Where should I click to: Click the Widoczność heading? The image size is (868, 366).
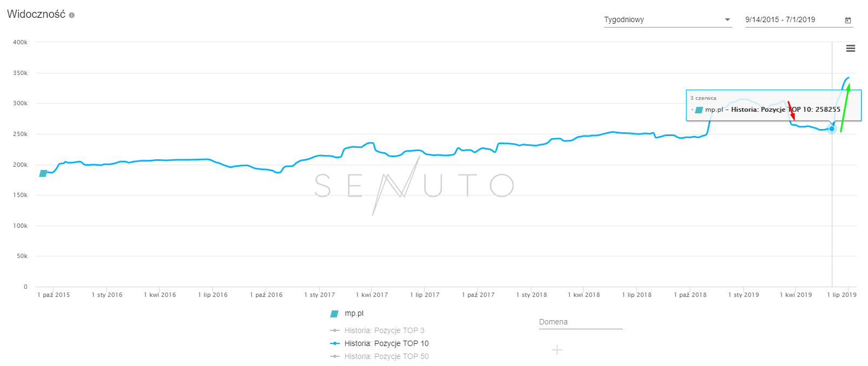[x=36, y=15]
